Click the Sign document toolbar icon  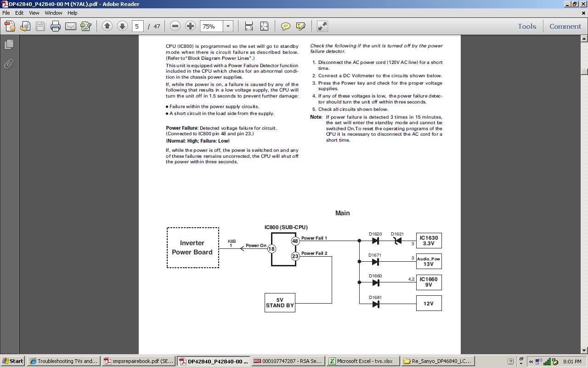pyautogui.click(x=86, y=26)
